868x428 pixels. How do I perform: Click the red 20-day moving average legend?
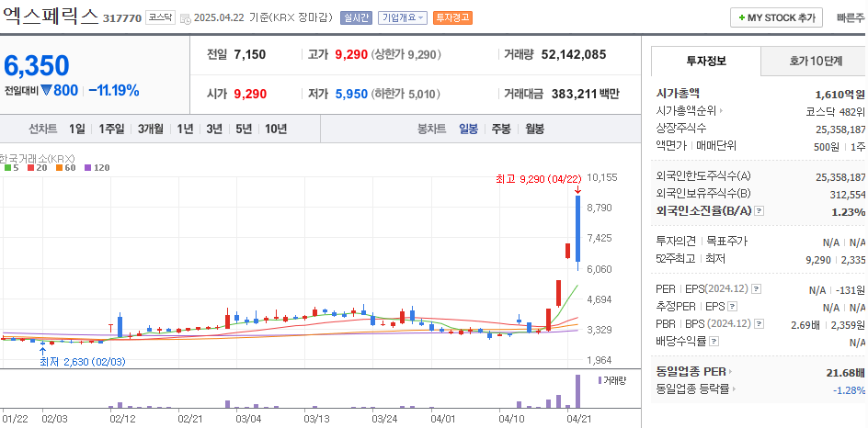[38, 167]
